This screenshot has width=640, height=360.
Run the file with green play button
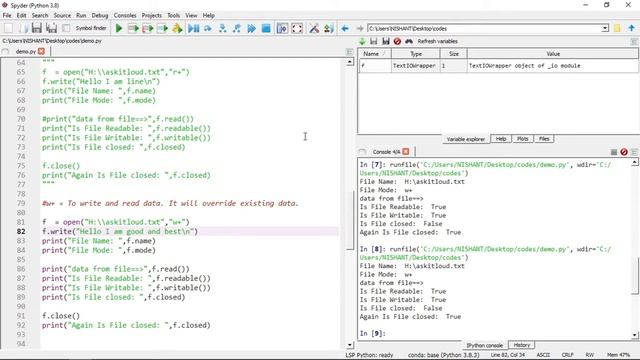(119, 28)
